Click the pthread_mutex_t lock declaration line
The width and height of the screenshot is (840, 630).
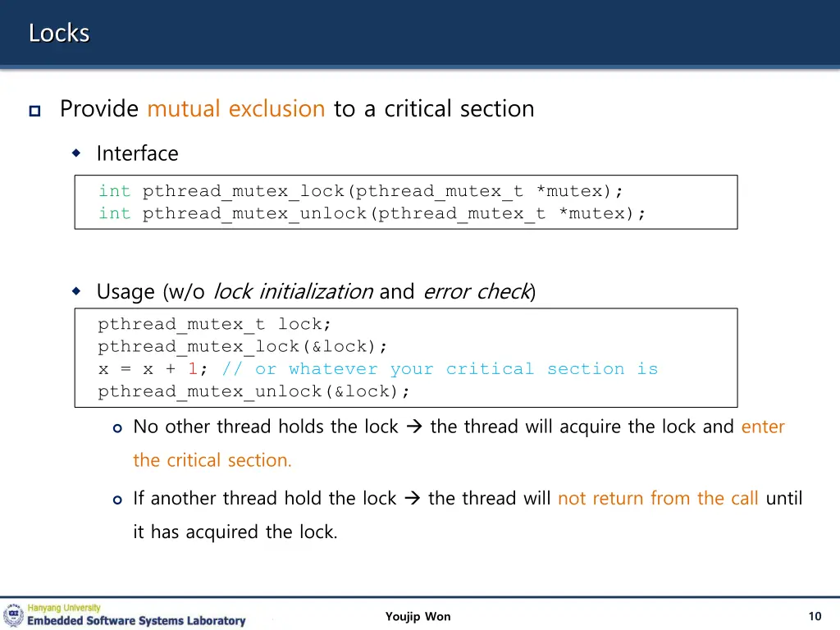[214, 324]
